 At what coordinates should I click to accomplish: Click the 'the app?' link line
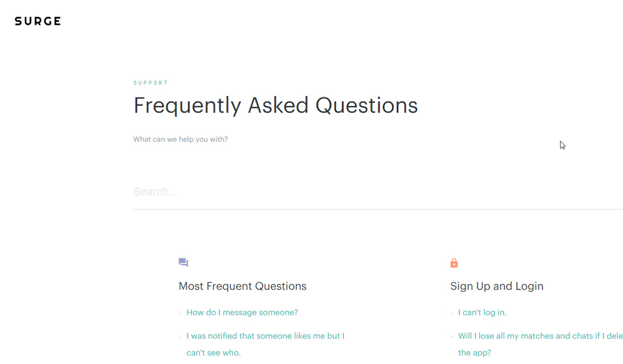(474, 353)
